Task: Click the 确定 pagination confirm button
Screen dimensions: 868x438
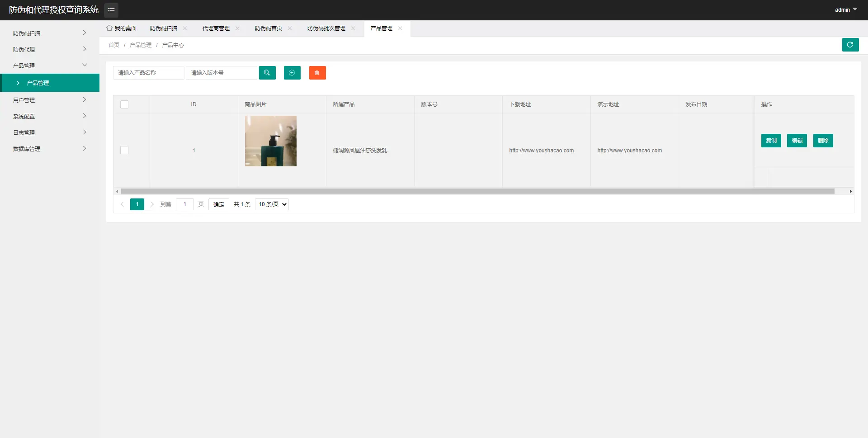Action: coord(219,204)
